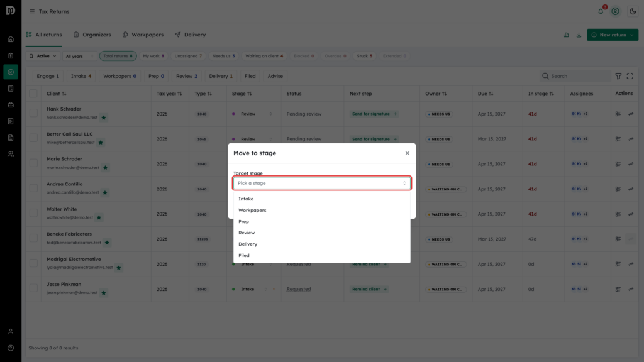
Task: Focus the Search input field
Action: point(575,76)
